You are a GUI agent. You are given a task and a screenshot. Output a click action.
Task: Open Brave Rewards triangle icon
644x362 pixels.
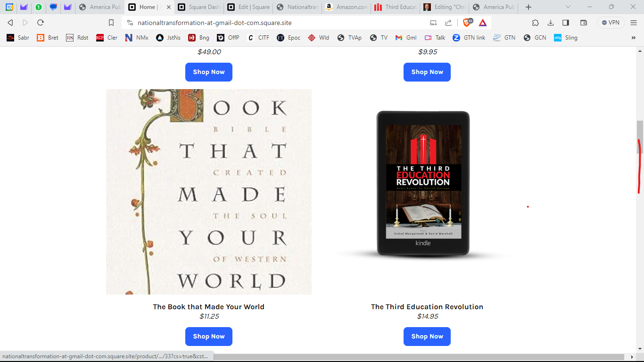482,23
